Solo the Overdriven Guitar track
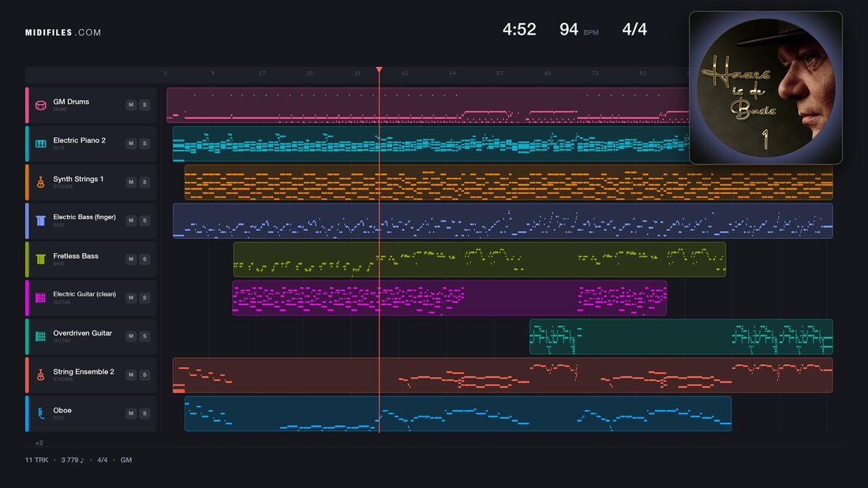The width and height of the screenshot is (868, 488). (144, 336)
